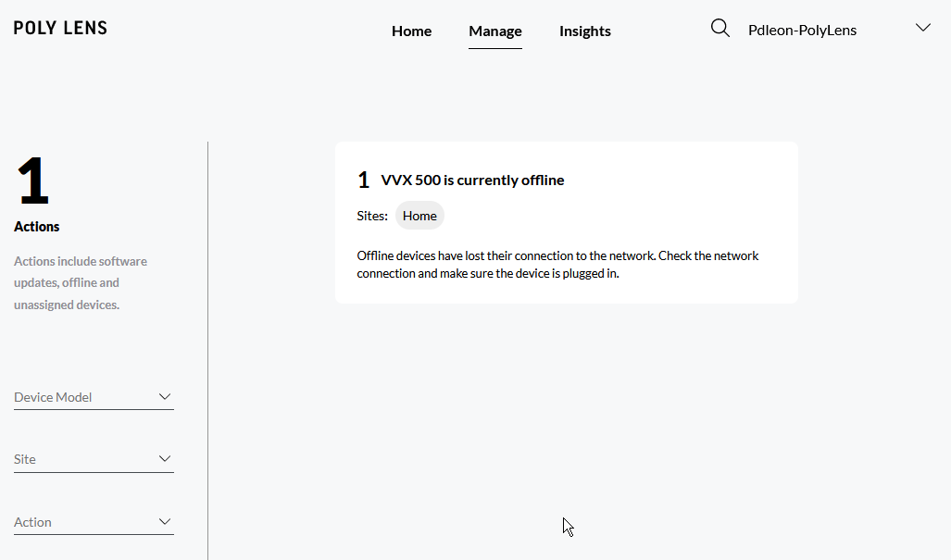Screen dimensions: 951x560
Task: Expand the account menu chevron
Action: pos(922,28)
